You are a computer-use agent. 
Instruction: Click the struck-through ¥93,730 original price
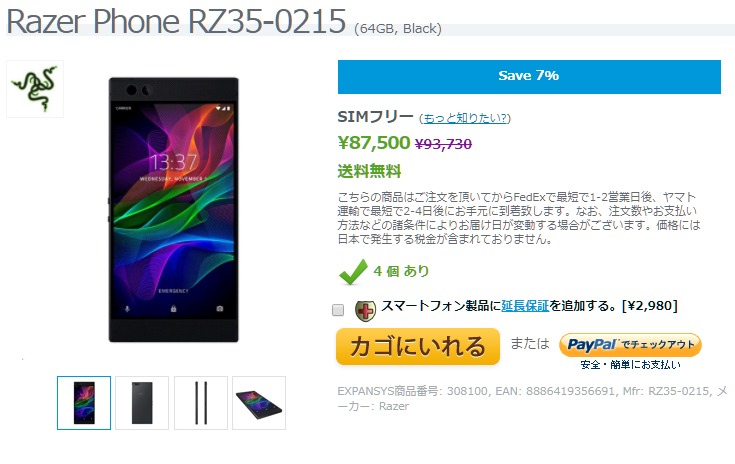(x=443, y=144)
